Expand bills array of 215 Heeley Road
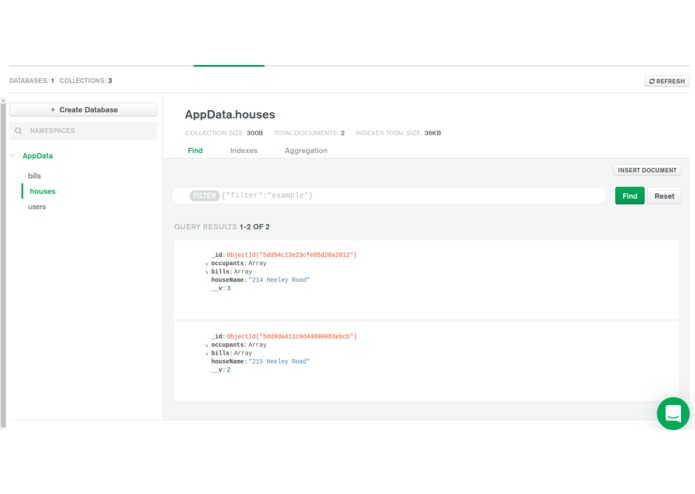Viewport: 695px width, 494px height. (x=207, y=354)
